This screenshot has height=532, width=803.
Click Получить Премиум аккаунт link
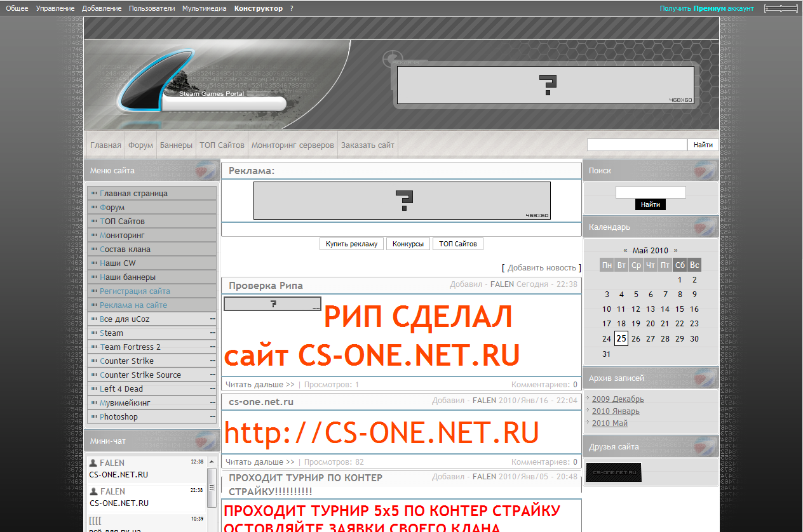tap(707, 8)
